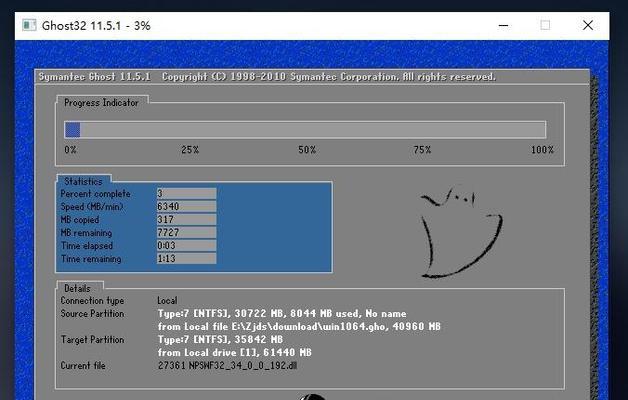Viewport: 628px width, 400px height.
Task: Click the Symantec ghost logo drawing
Action: click(461, 232)
